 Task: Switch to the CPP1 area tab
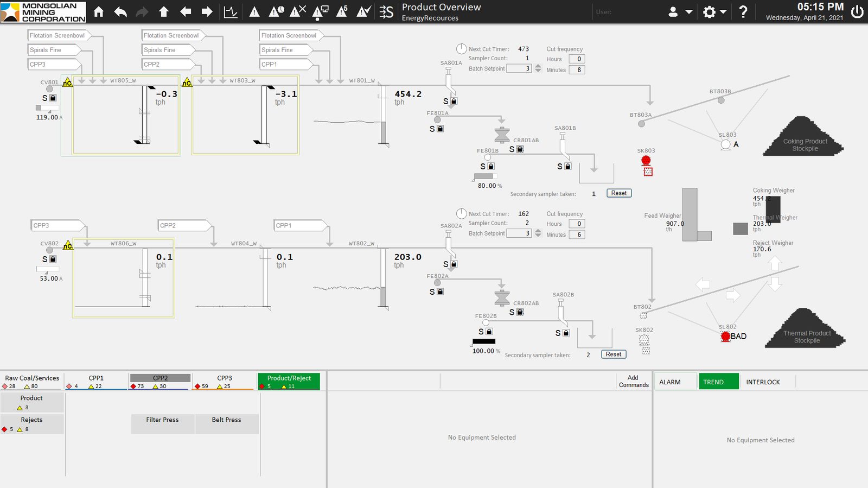pyautogui.click(x=96, y=381)
